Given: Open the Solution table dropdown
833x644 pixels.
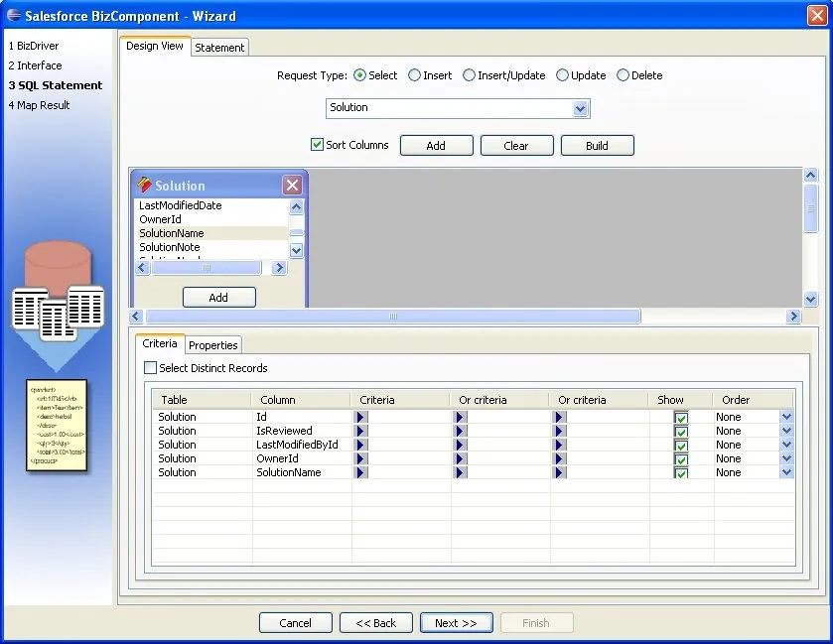Looking at the screenshot, I should pos(580,109).
